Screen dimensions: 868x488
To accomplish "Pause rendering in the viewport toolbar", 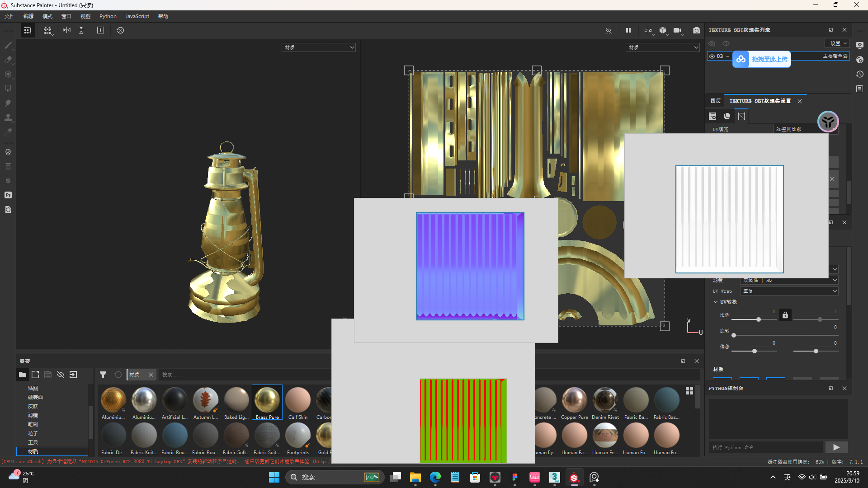I will [x=628, y=30].
